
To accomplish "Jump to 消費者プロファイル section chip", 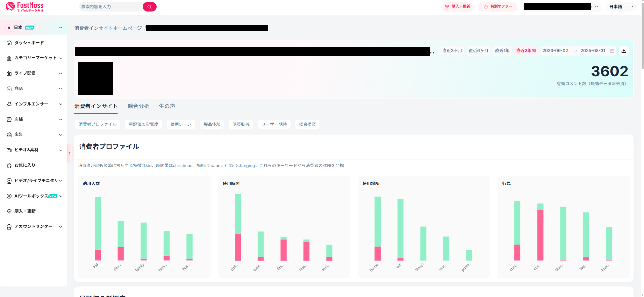I will tap(98, 124).
